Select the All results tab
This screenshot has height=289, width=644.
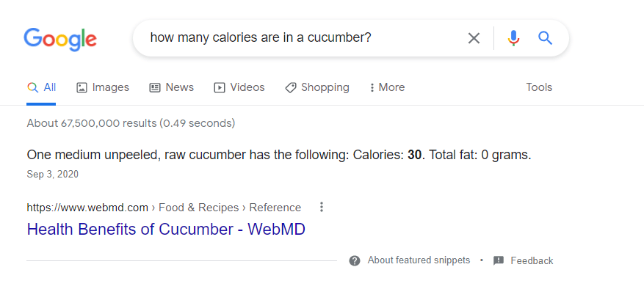point(41,87)
